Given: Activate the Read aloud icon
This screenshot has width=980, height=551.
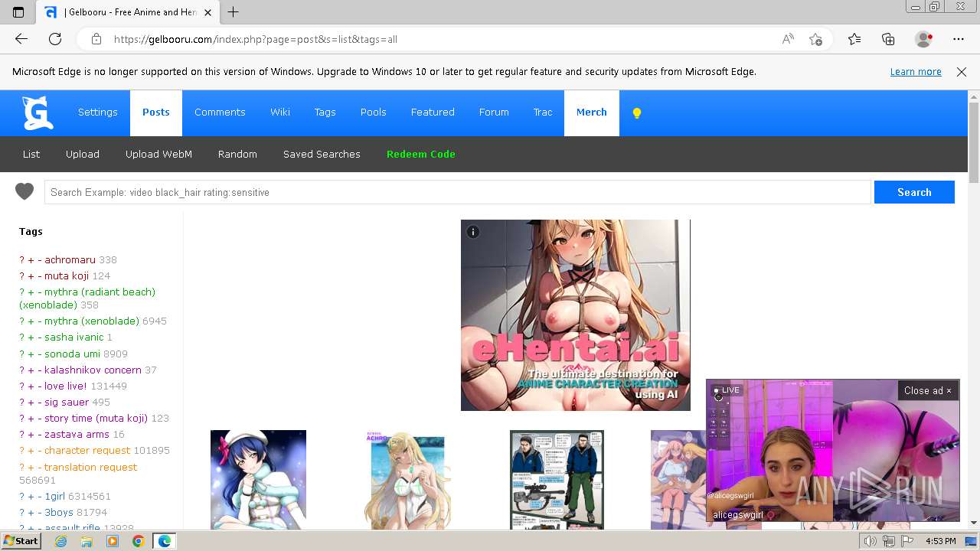Looking at the screenshot, I should 788,39.
